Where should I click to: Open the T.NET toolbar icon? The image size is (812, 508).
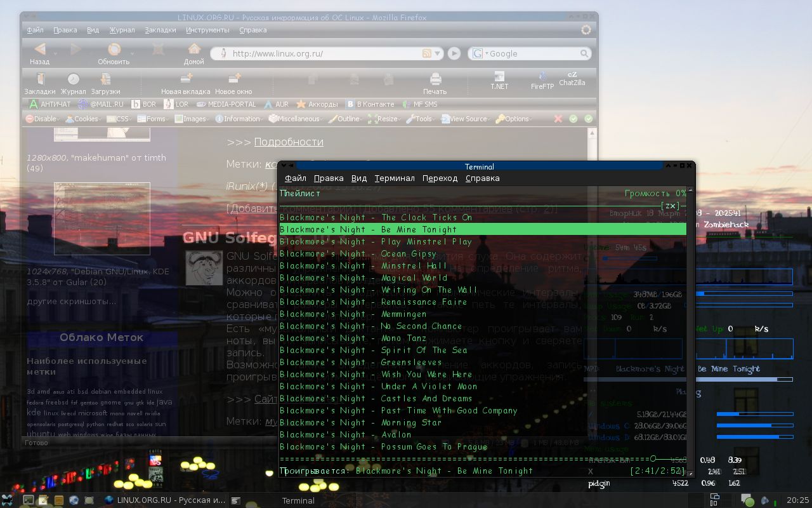499,76
